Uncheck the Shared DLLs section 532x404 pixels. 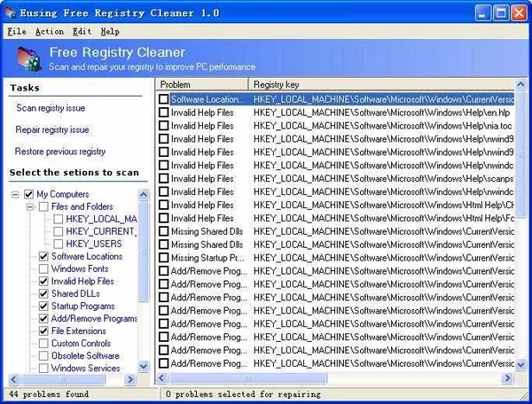[x=43, y=293]
